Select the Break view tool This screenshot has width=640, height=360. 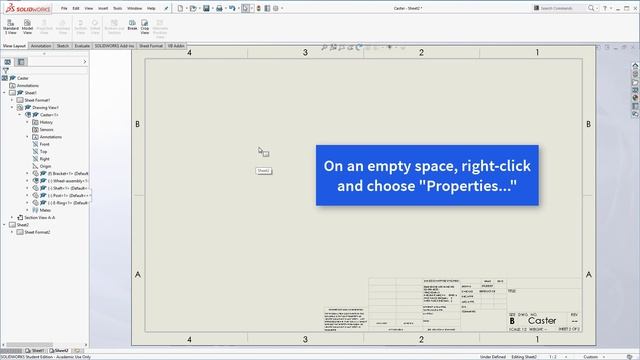coord(132,25)
